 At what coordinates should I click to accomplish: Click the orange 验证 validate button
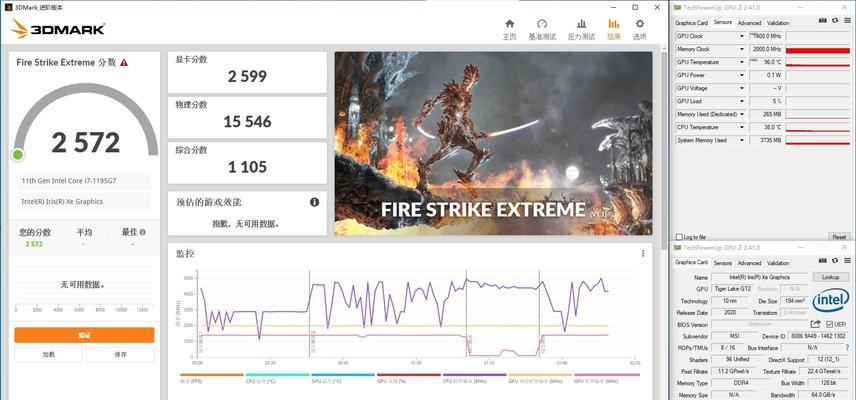tap(84, 335)
